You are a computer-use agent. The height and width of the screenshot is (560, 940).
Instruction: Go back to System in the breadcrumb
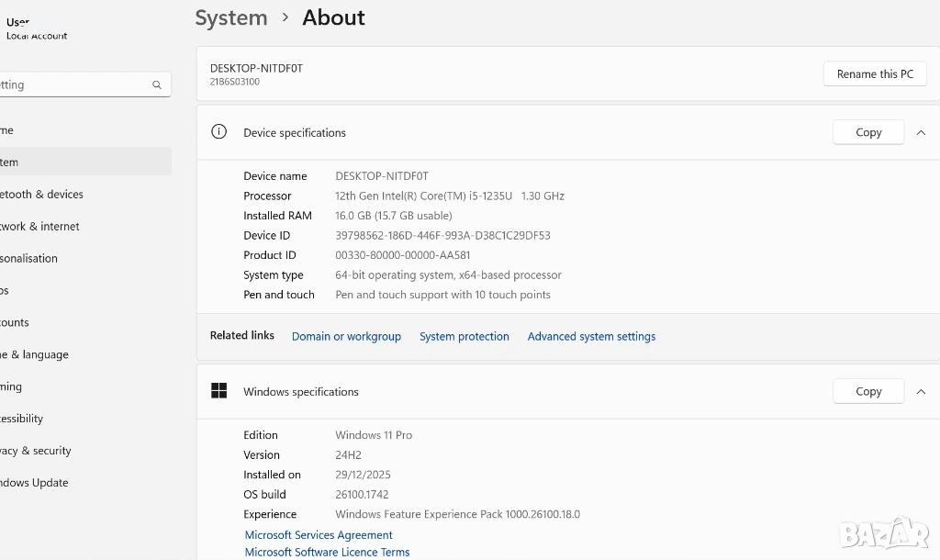[231, 17]
